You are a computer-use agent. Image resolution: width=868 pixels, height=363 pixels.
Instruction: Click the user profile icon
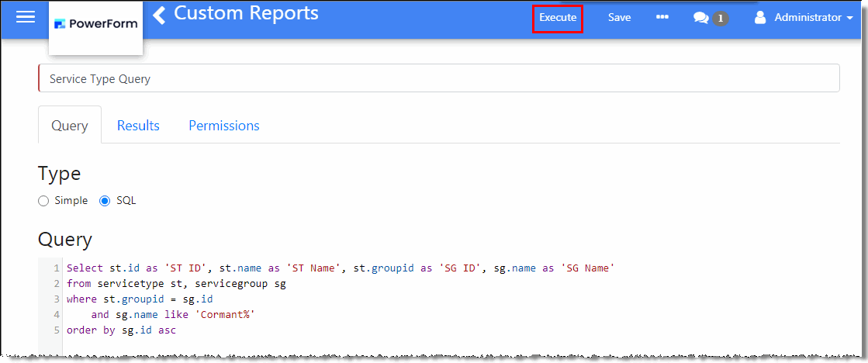click(761, 17)
